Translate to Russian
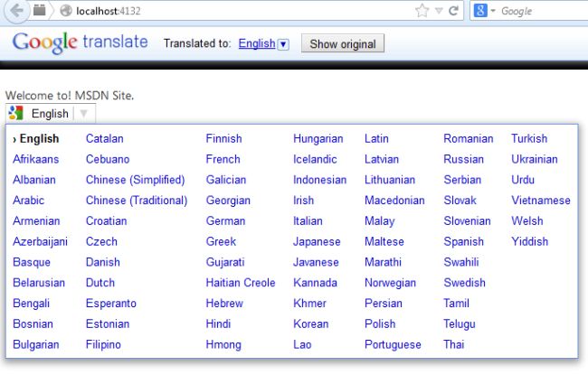588x375 pixels. click(x=464, y=159)
